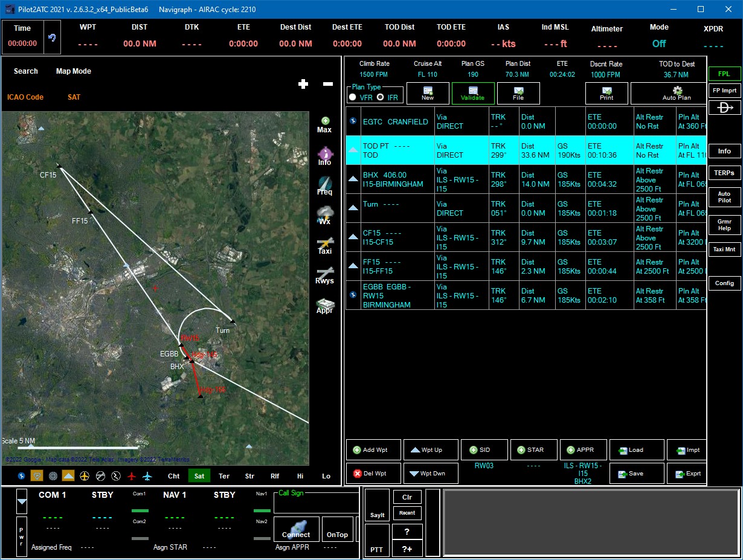Open the Map Mode menu

pos(74,71)
